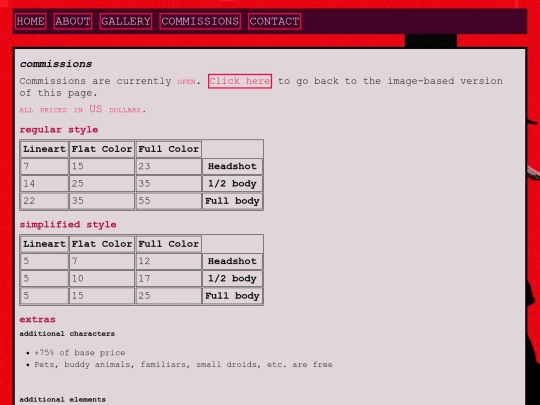Click the 'OPEN' commission status text
The image size is (540, 405).
(x=186, y=82)
